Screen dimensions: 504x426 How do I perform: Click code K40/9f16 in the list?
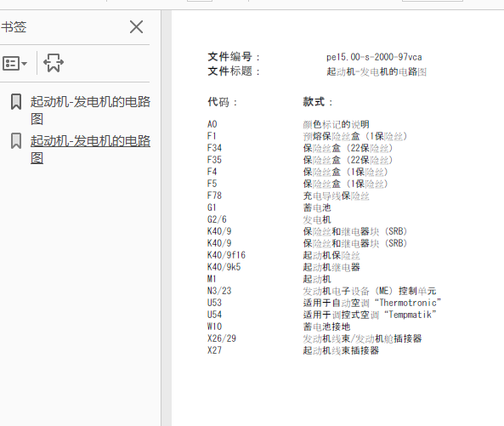click(226, 255)
